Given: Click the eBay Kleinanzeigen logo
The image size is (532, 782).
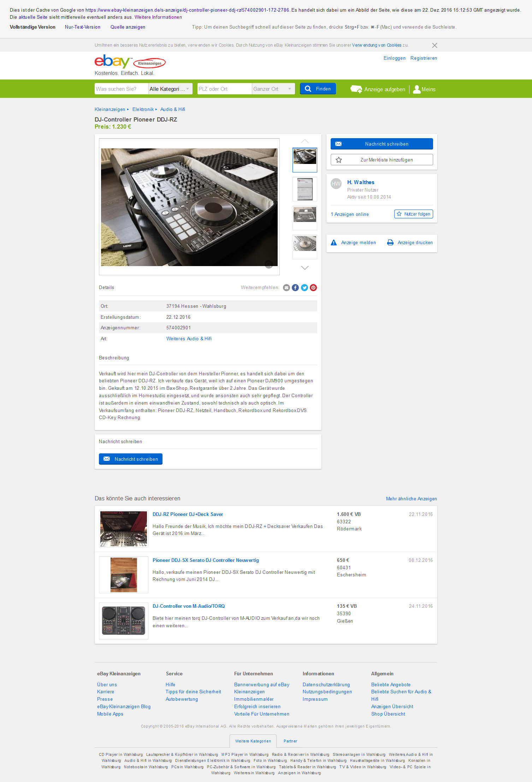Looking at the screenshot, I should (130, 62).
